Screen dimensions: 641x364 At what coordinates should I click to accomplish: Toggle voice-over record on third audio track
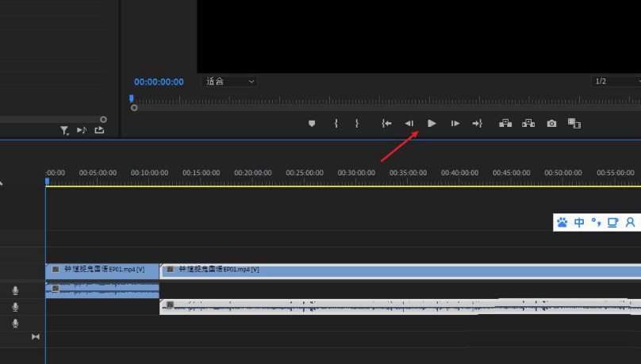pyautogui.click(x=15, y=323)
